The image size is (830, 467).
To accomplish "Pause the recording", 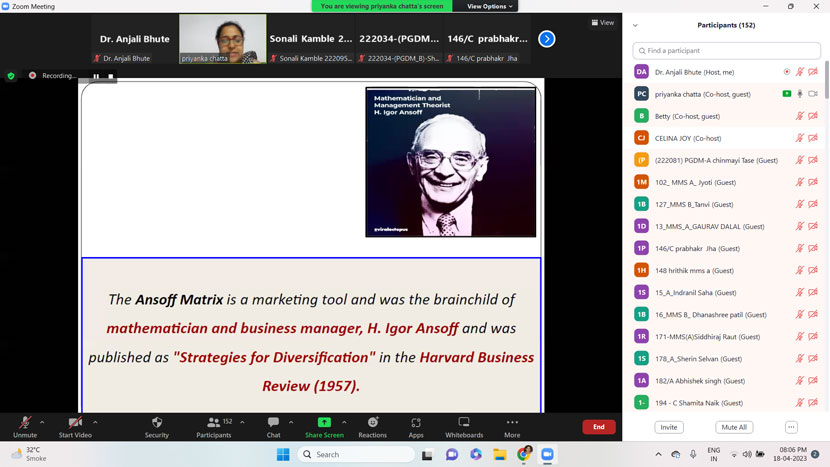I will [96, 76].
